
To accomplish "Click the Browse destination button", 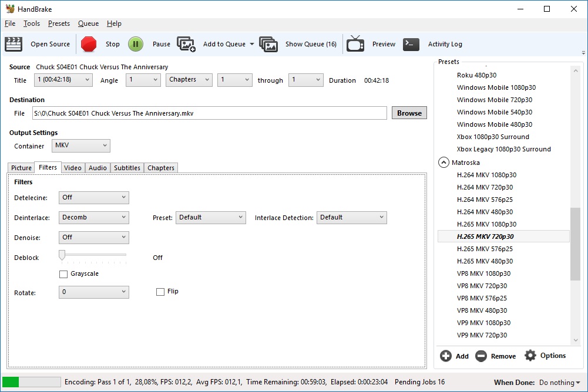I will coord(409,113).
